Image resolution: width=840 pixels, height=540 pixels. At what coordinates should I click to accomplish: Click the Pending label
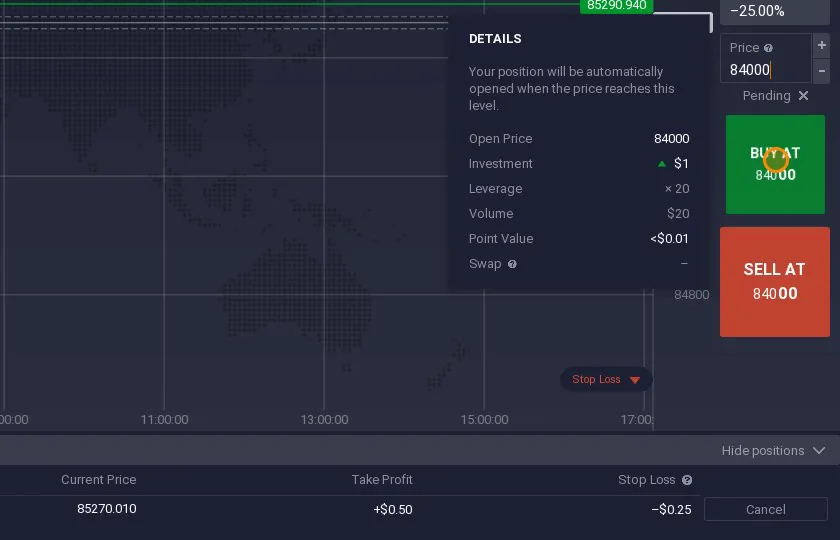click(766, 96)
